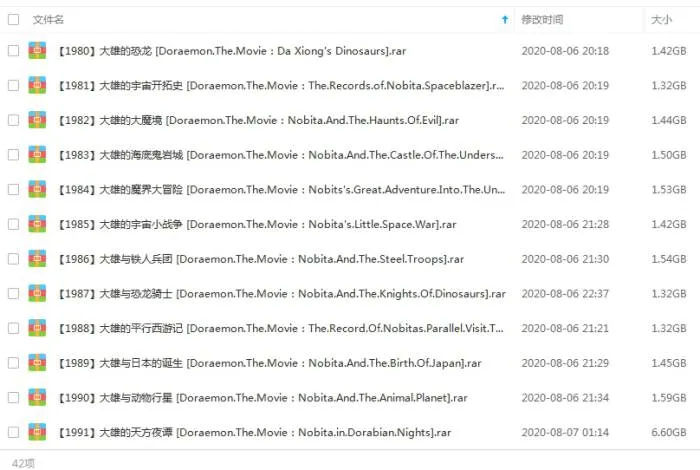Click the 2020-08-06 21:21 date
Image resolution: width=700 pixels, height=470 pixels.
tap(565, 328)
